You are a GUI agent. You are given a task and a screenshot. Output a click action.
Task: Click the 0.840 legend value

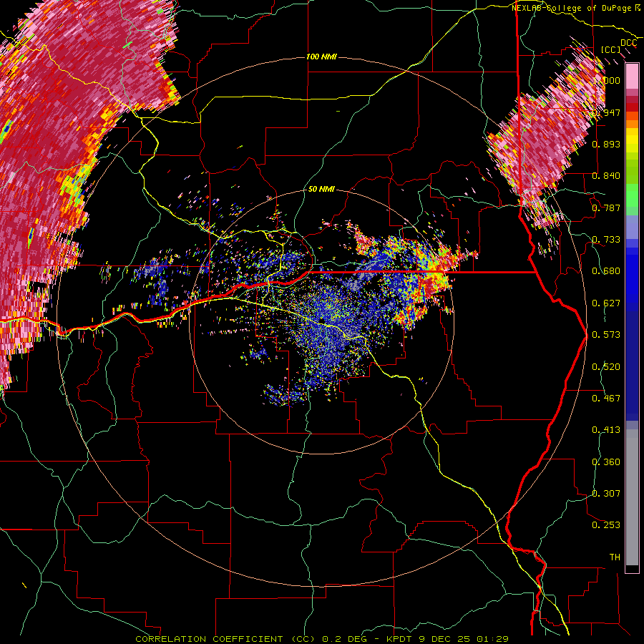606,176
